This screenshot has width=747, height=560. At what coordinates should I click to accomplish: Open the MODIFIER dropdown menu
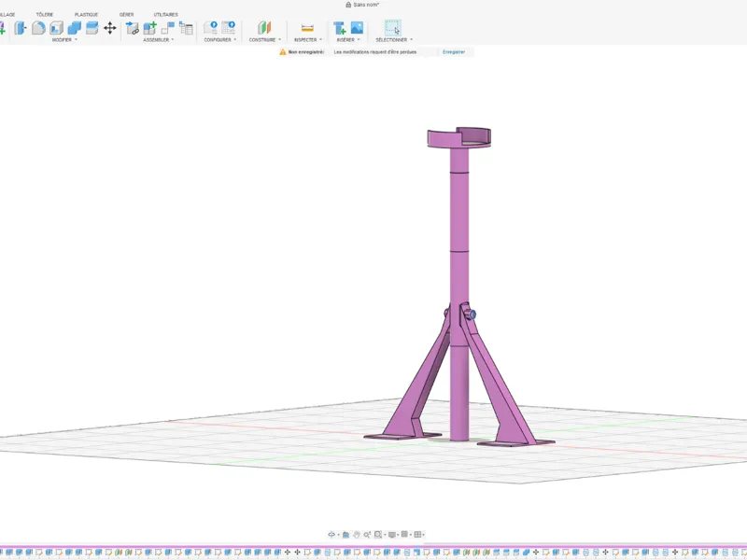click(x=64, y=40)
